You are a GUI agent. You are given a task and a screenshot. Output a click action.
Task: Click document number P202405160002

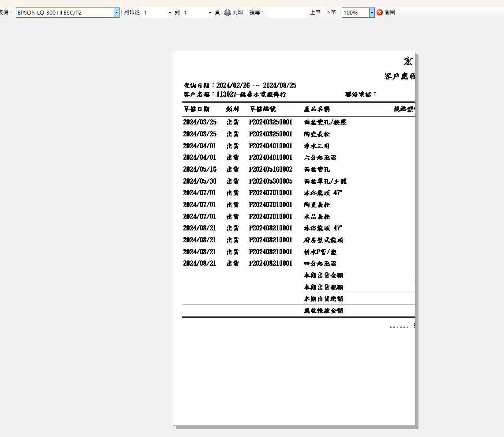[x=271, y=169]
